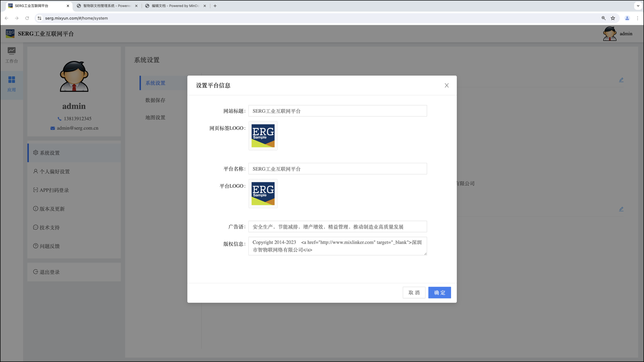Open the Chrome tab search dropdown arrow
644x362 pixels.
[638, 6]
